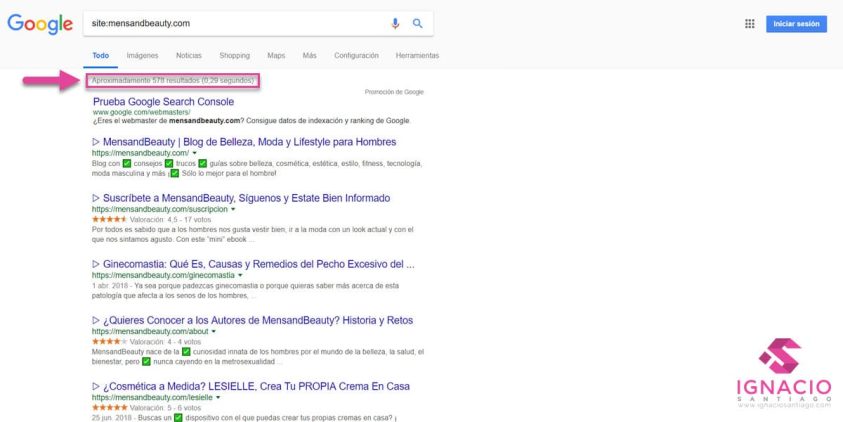Image resolution: width=843 pixels, height=422 pixels.
Task: Click the Valoración 4,5 - 17 votos text
Action: (170, 219)
